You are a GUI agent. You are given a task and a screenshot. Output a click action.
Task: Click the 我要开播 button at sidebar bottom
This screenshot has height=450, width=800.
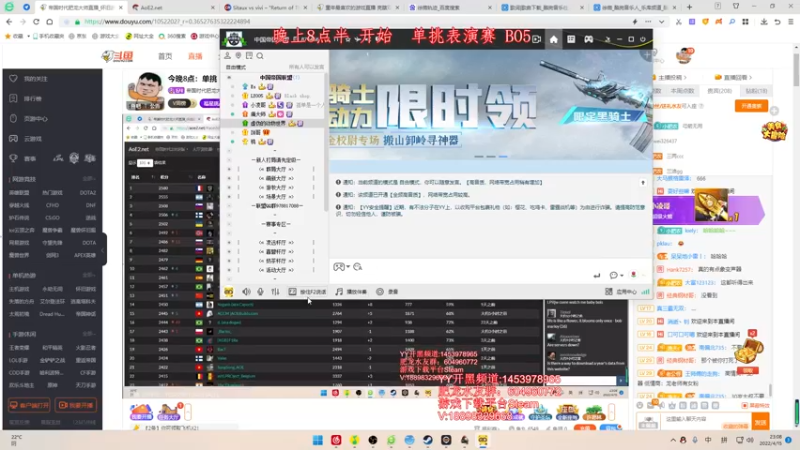tap(76, 405)
